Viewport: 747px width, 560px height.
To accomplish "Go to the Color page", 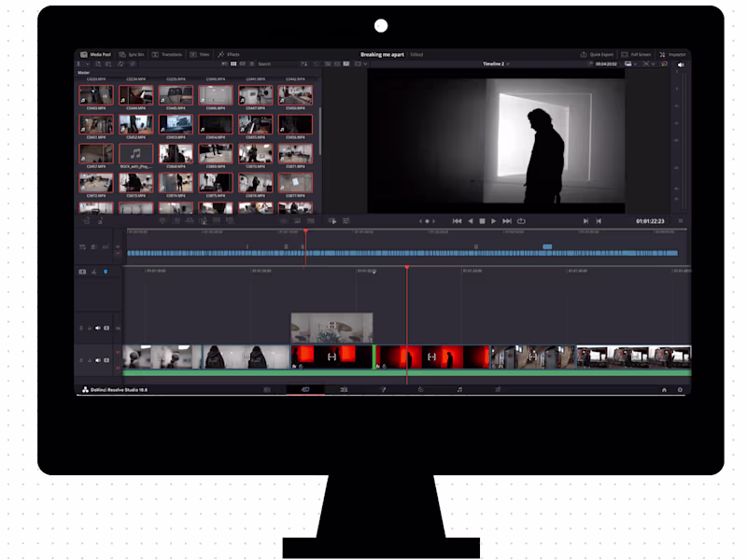I will tap(420, 390).
